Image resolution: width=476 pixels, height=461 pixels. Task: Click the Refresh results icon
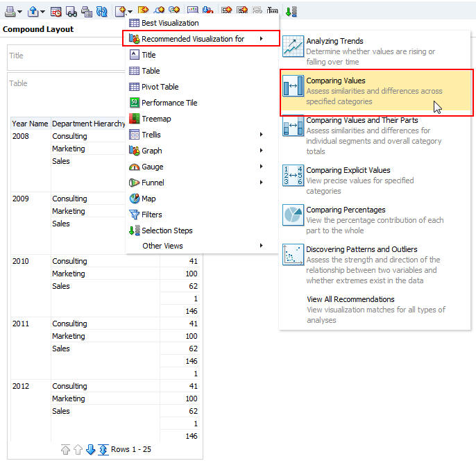102,11
